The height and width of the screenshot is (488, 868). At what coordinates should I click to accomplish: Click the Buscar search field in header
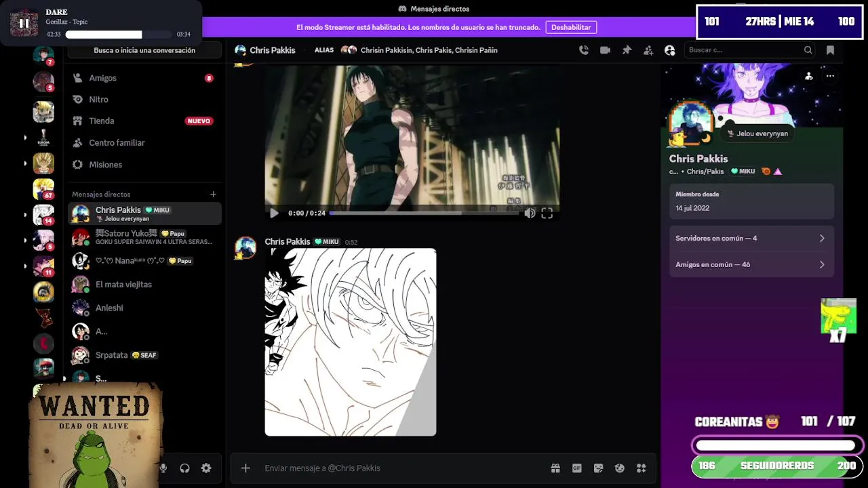point(749,50)
